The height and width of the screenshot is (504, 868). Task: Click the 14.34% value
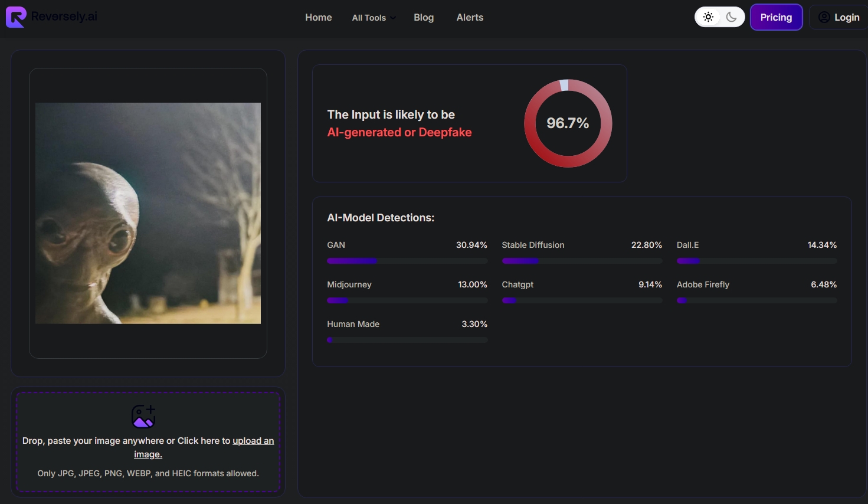822,245
